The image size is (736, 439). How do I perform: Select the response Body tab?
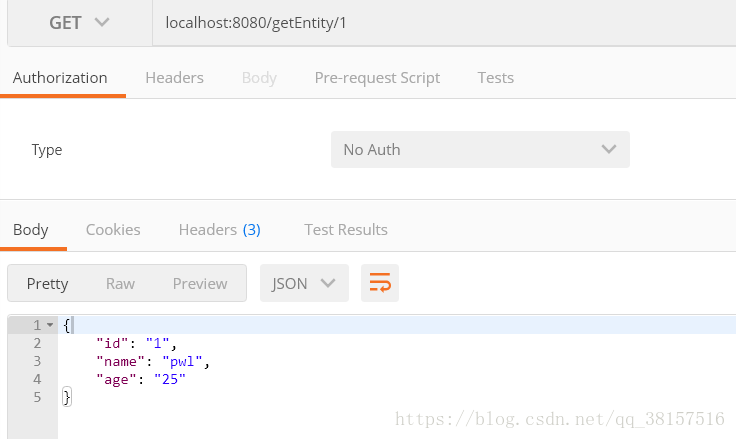pyautogui.click(x=31, y=230)
